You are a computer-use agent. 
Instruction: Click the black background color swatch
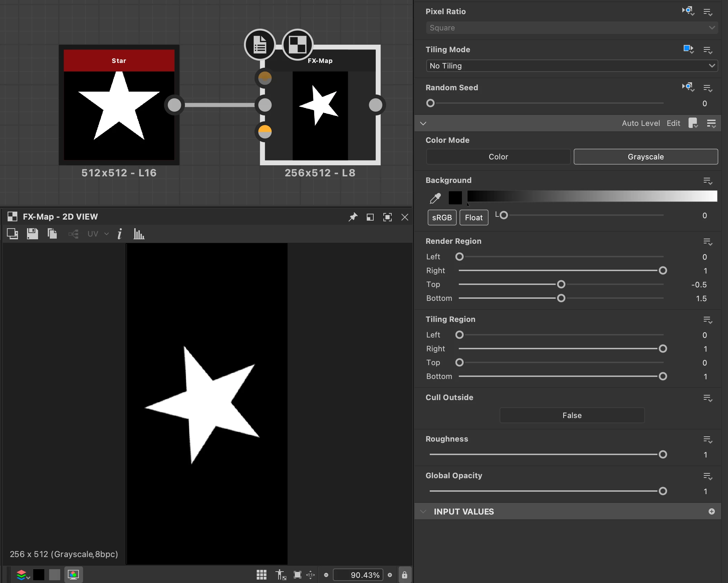pyautogui.click(x=455, y=198)
